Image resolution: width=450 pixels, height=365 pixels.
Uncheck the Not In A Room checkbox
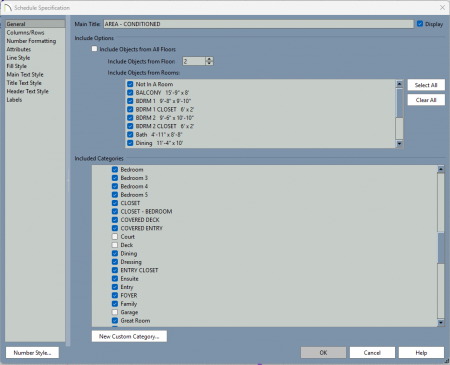130,84
